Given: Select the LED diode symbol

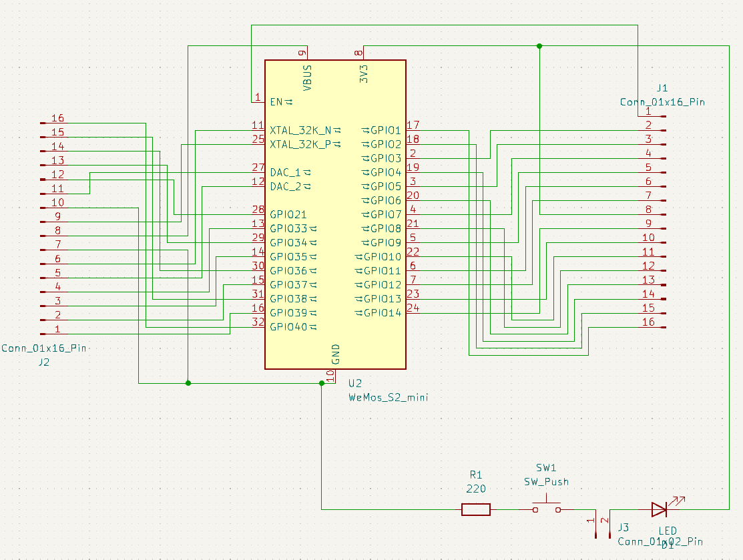Looking at the screenshot, I should pos(660,510).
